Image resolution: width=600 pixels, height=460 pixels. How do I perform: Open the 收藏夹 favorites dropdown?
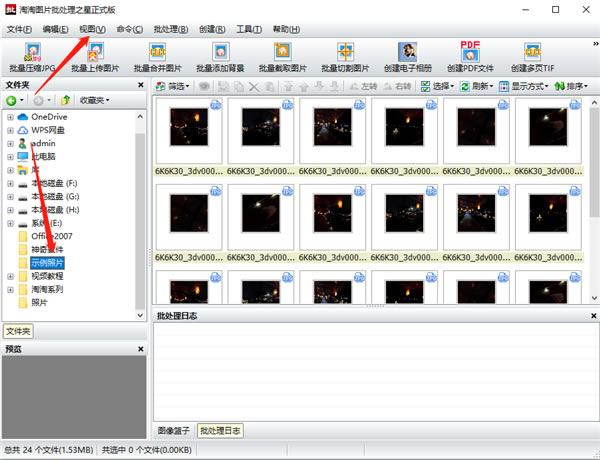point(95,100)
